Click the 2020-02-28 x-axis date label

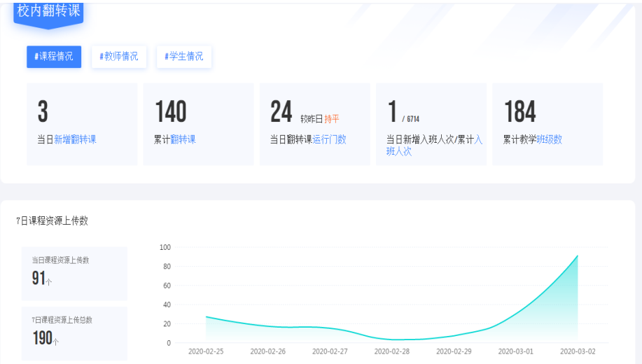pyautogui.click(x=392, y=351)
